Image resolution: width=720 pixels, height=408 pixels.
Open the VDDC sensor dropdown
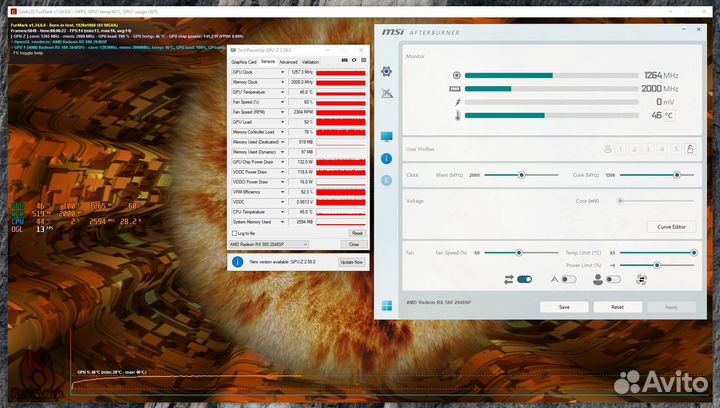tap(282, 202)
